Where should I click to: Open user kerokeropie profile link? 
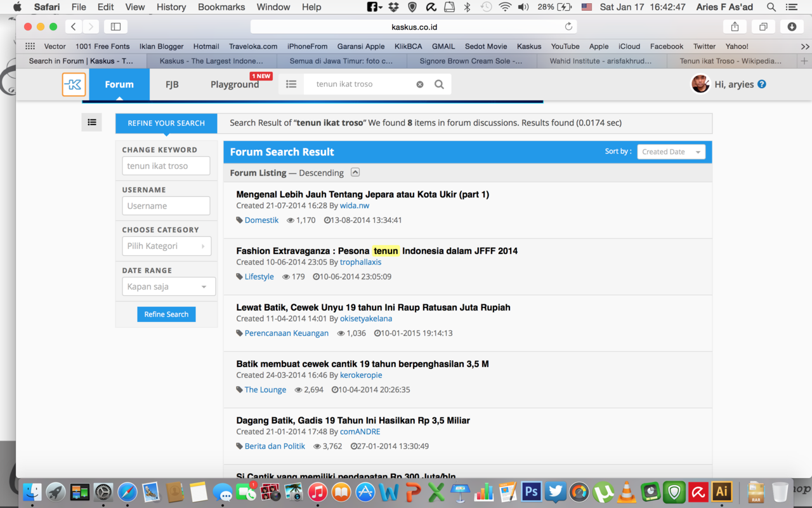click(x=361, y=375)
